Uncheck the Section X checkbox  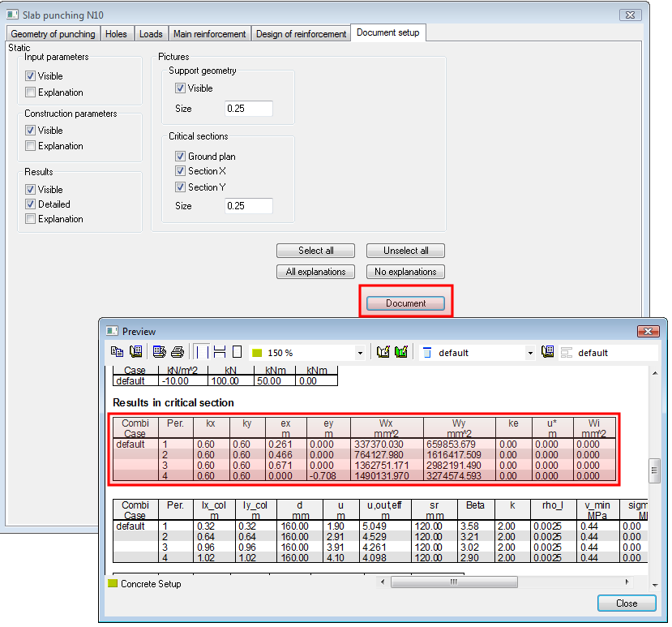(x=181, y=171)
